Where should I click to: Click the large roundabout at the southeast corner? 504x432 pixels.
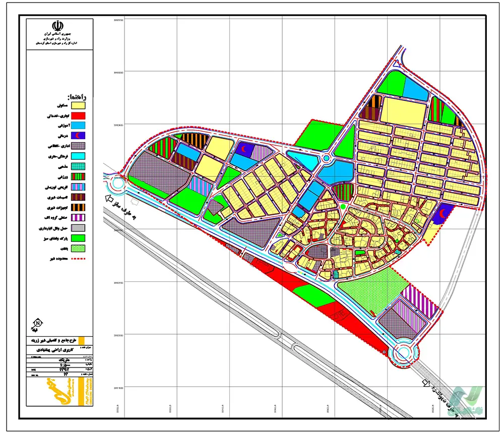(x=403, y=353)
